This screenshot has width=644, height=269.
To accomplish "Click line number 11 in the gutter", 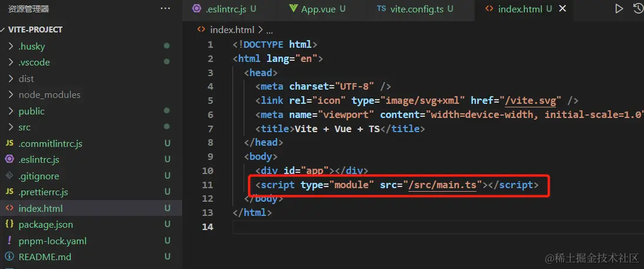I will [208, 185].
